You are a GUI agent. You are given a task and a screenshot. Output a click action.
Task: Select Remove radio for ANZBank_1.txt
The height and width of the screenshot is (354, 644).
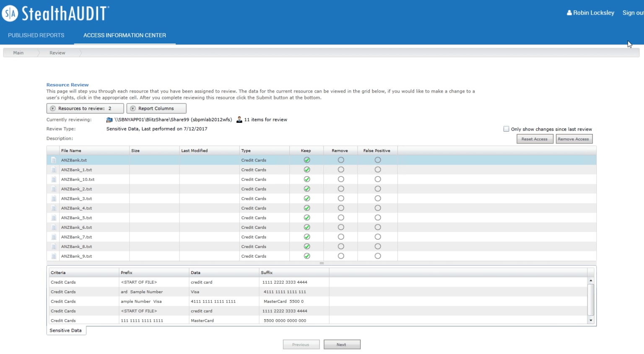click(x=341, y=170)
